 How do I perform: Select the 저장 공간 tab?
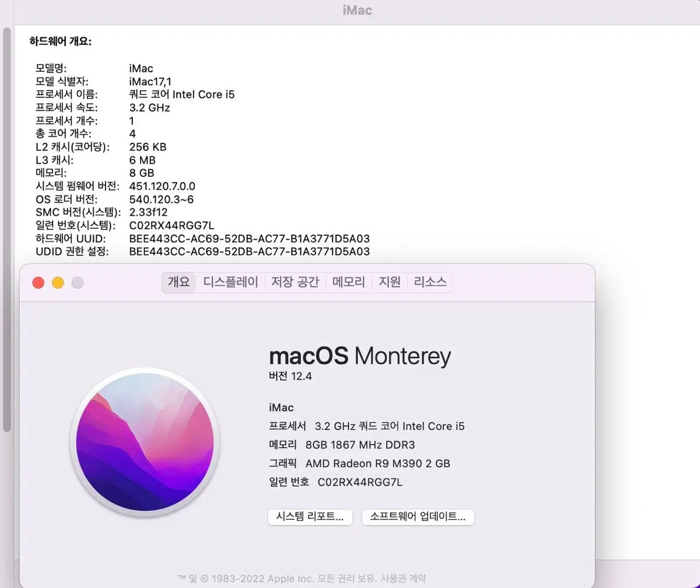[295, 282]
